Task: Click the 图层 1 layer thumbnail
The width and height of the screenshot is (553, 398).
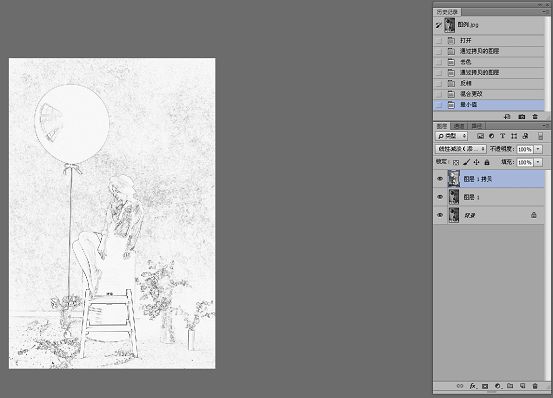Action: [454, 197]
